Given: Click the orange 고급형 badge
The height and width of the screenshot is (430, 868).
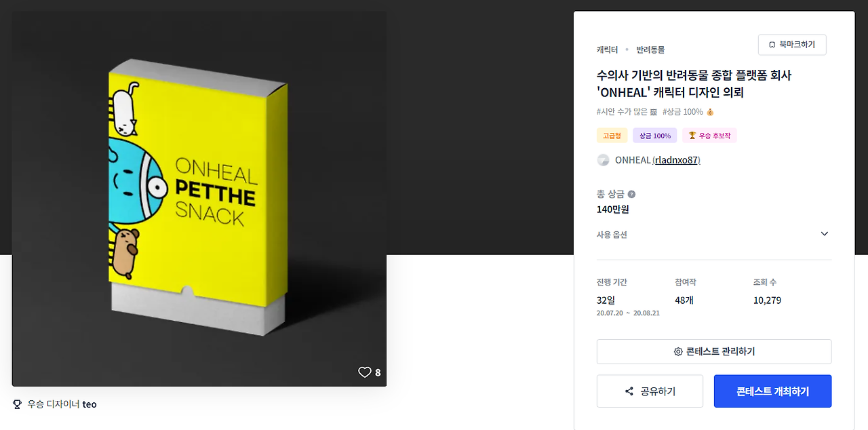Looking at the screenshot, I should (612, 136).
